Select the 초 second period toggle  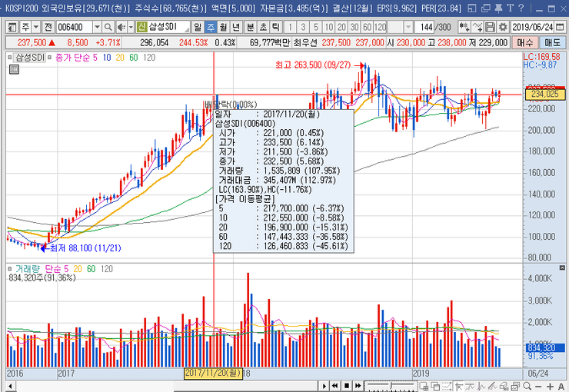coord(263,27)
